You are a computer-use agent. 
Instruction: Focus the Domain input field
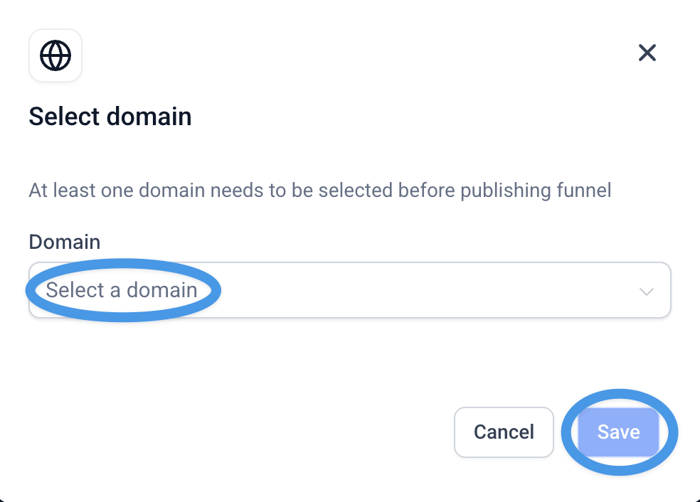349,291
